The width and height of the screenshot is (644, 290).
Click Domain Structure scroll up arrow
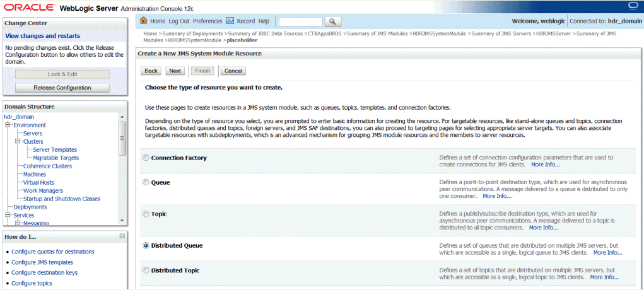(x=122, y=117)
